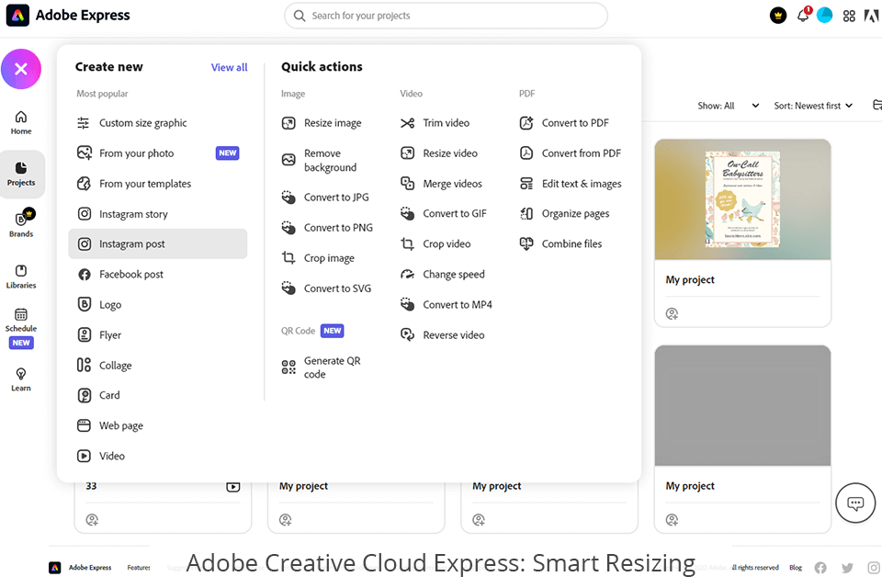Select Generate QR code
Image resolution: width=882 pixels, height=588 pixels.
322,367
